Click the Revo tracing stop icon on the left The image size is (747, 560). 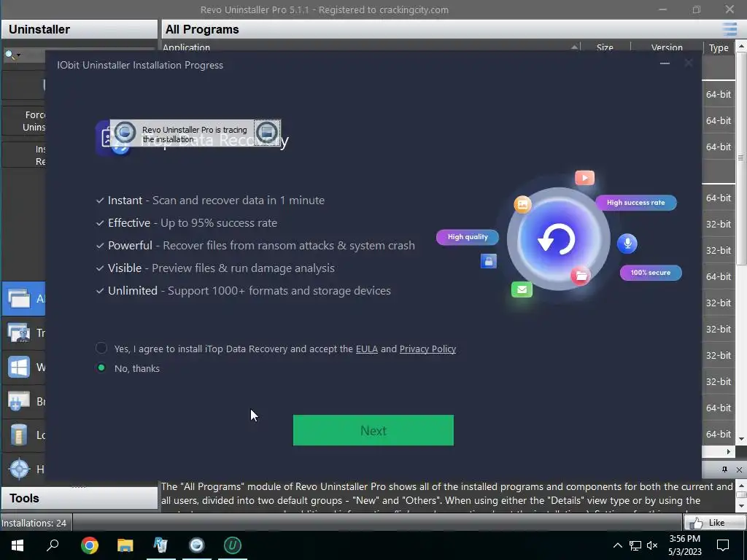125,133
